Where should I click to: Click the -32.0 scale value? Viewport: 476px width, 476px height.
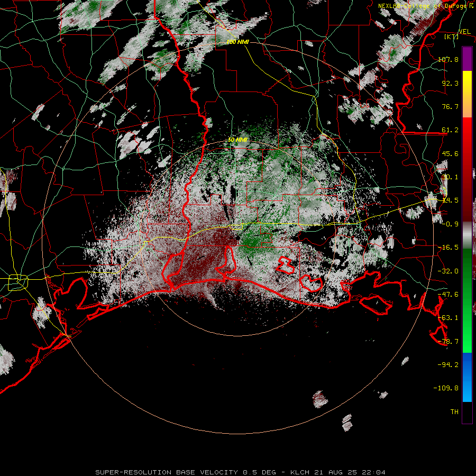[448, 271]
